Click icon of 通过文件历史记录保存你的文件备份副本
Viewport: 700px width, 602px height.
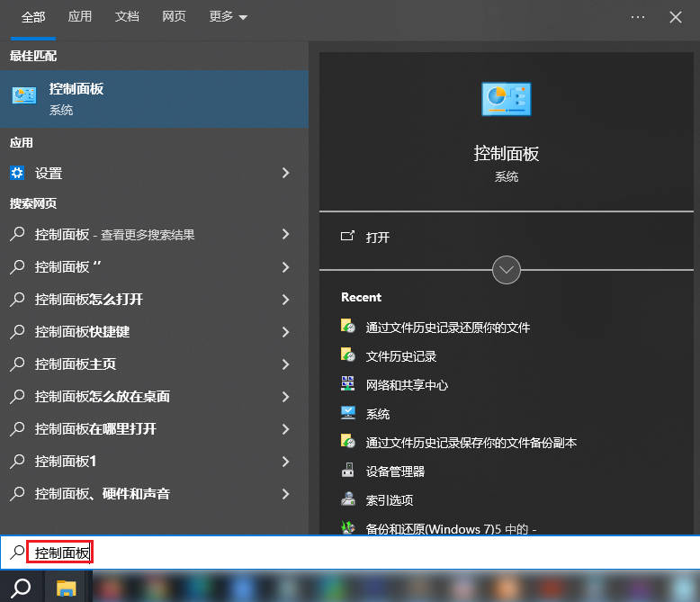coord(348,441)
